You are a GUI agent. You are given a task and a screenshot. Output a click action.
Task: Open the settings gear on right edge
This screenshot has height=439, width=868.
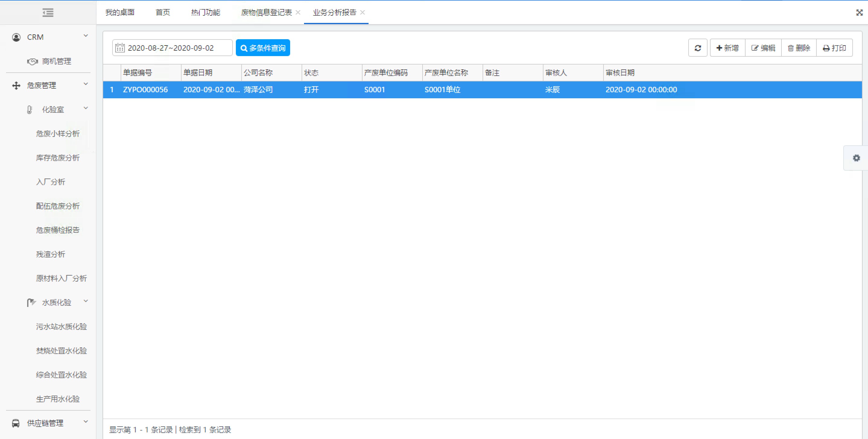coord(856,158)
